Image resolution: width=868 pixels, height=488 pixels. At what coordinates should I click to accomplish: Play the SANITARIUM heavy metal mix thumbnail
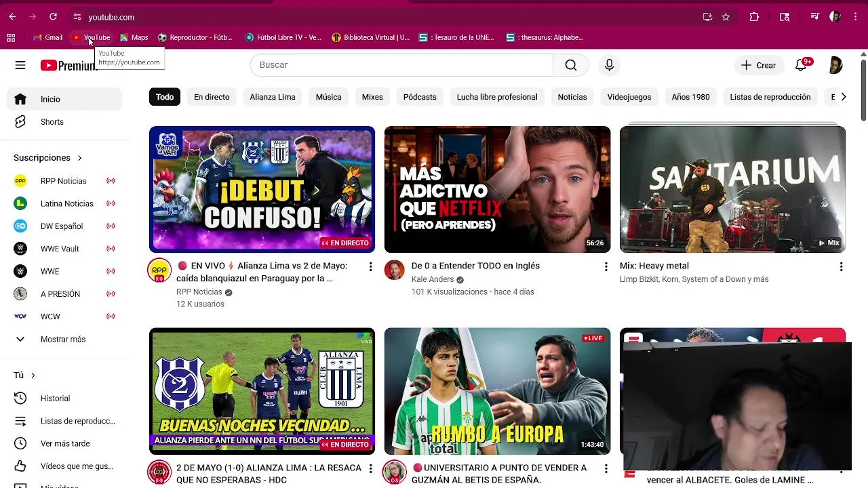tap(732, 189)
